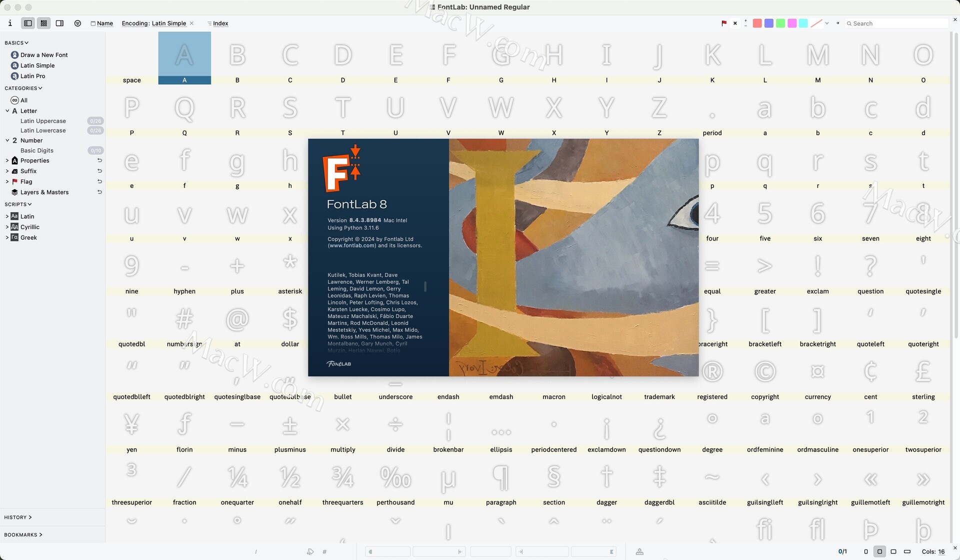The image size is (960, 560).
Task: Collapse the BASICS section
Action: [x=16, y=43]
